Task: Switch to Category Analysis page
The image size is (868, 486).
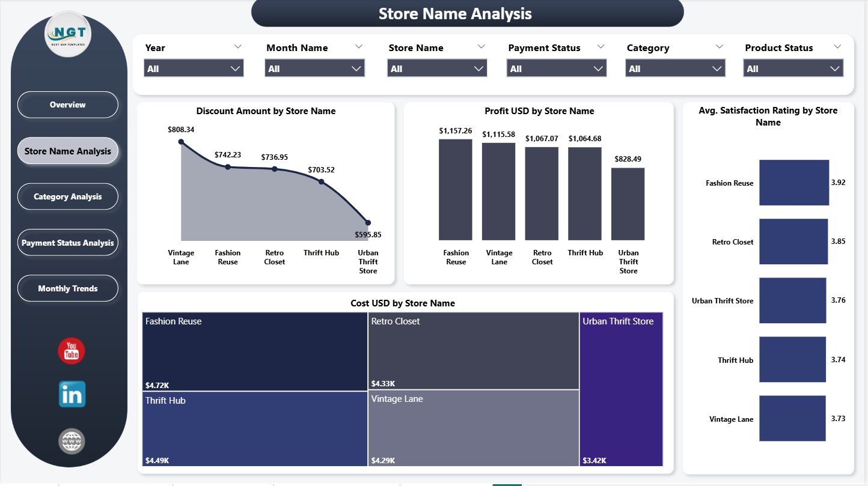Action: 67,196
